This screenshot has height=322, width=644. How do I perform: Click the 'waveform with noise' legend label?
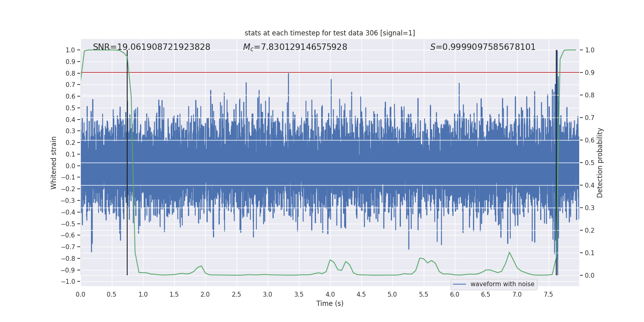(x=502, y=284)
